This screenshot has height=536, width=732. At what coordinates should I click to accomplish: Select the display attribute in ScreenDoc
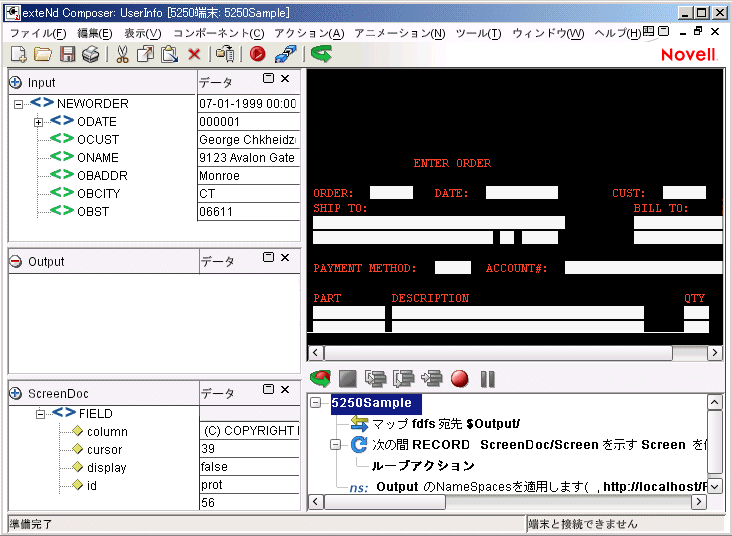click(106, 468)
